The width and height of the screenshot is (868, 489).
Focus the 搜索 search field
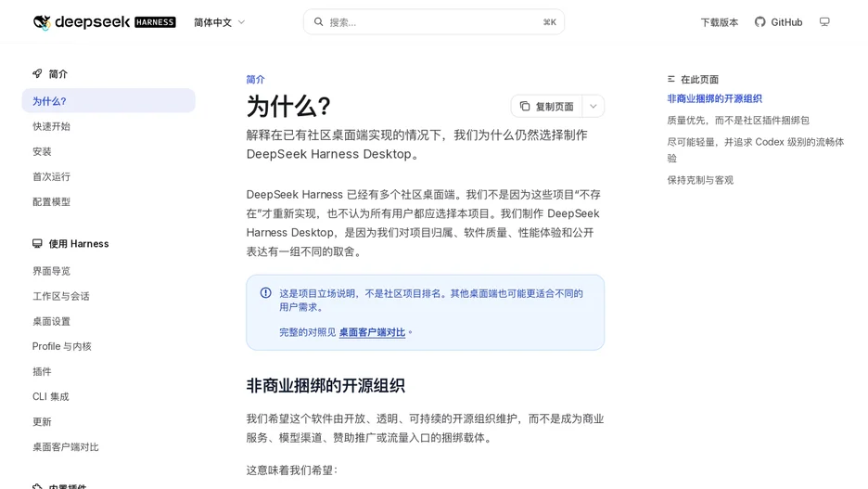pos(434,22)
